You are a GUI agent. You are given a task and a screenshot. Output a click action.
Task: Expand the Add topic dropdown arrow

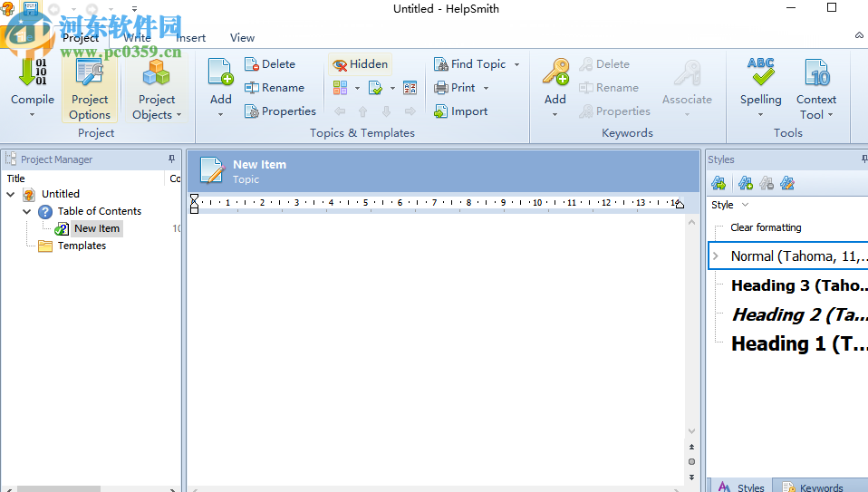pyautogui.click(x=220, y=114)
